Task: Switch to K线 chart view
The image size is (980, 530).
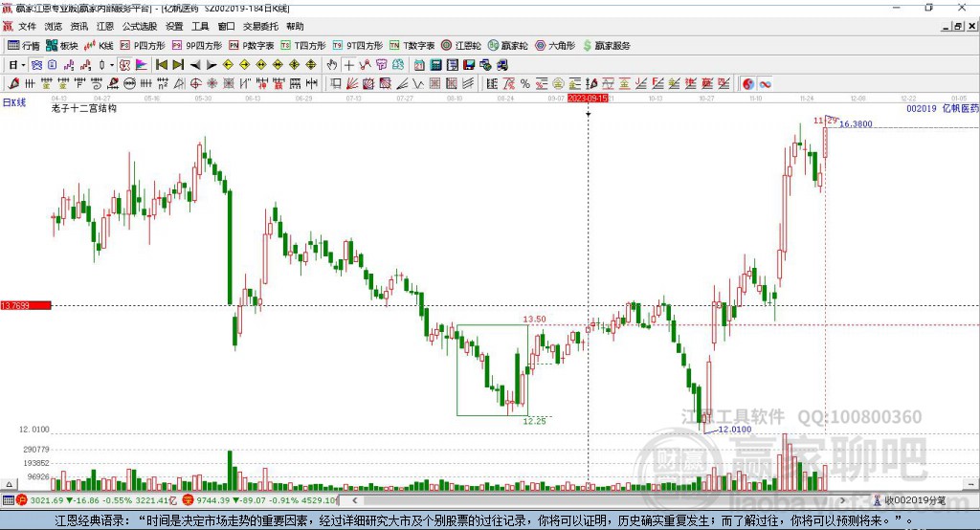Action: pyautogui.click(x=99, y=46)
